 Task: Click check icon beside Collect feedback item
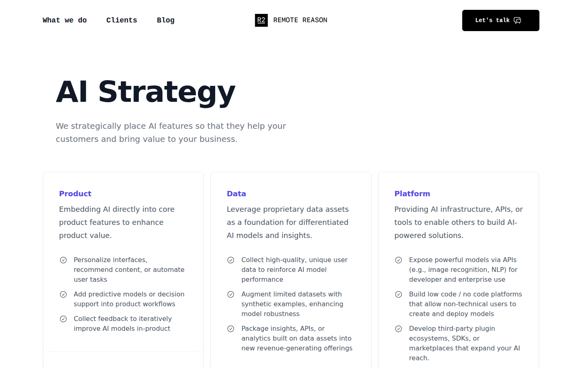63,319
